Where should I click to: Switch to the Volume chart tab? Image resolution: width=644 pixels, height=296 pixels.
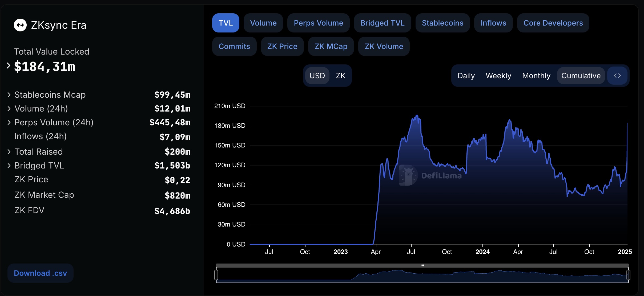263,23
